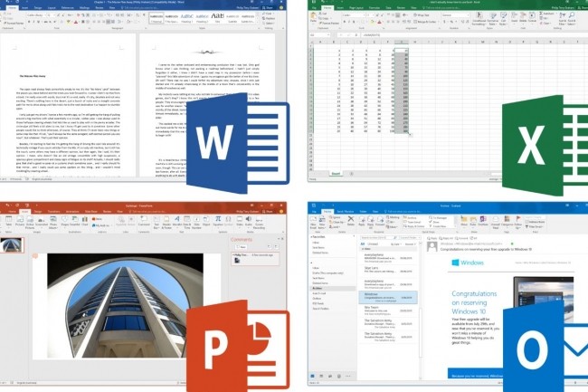
Task: Toggle Wrap Text in Excel
Action: (422, 15)
